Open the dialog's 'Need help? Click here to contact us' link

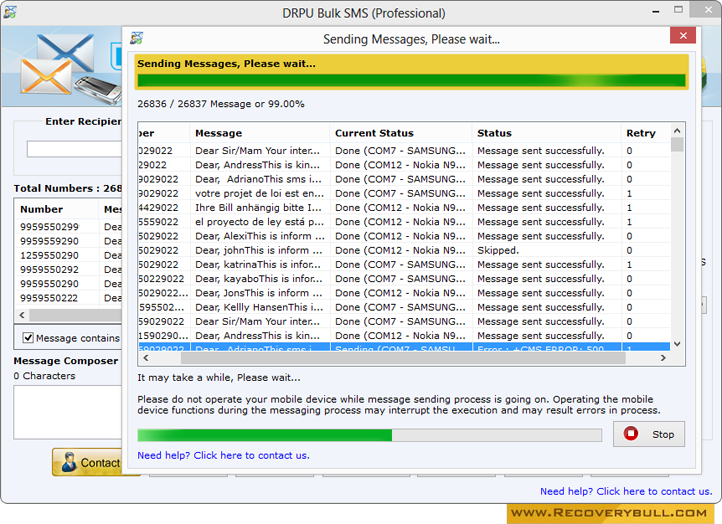pyautogui.click(x=223, y=455)
